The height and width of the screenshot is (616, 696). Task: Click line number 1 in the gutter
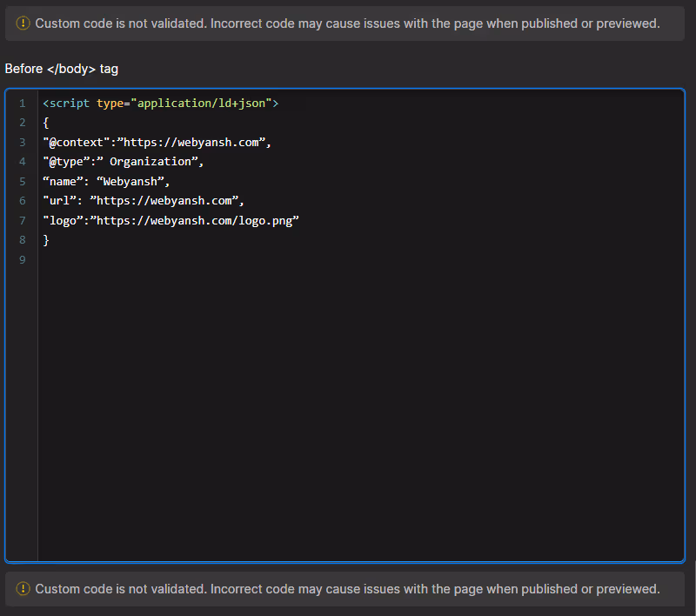pyautogui.click(x=22, y=103)
